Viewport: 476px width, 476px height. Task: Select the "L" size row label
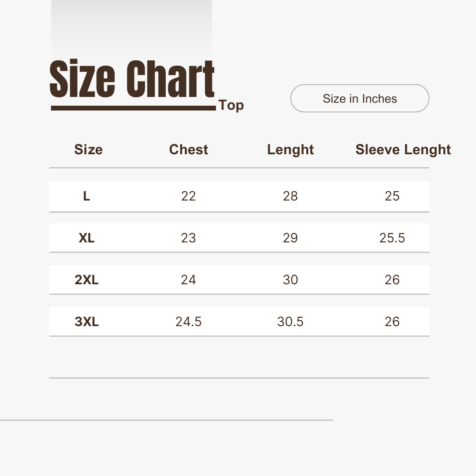pyautogui.click(x=86, y=196)
